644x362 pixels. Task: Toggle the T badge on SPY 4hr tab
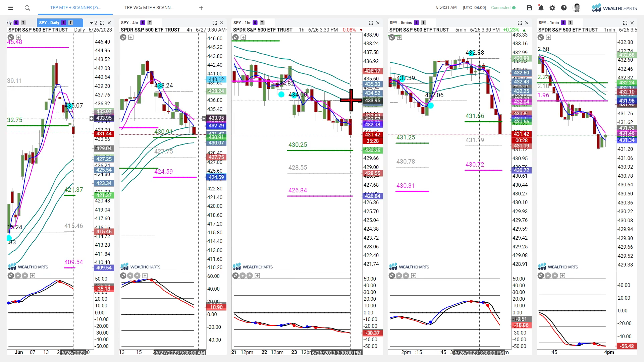tap(150, 23)
